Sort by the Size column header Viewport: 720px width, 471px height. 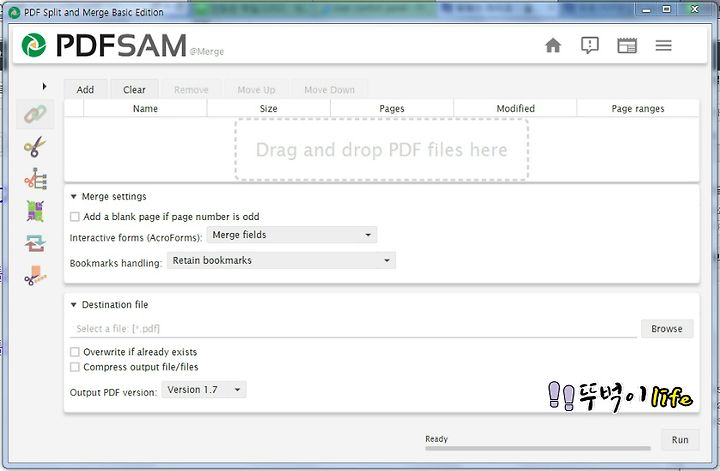click(269, 109)
